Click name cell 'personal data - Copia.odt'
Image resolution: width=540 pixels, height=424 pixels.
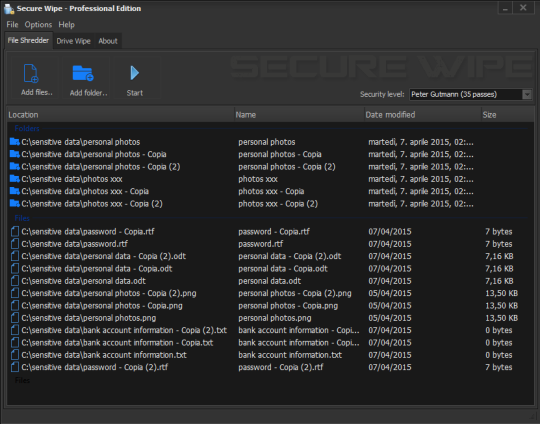click(283, 269)
